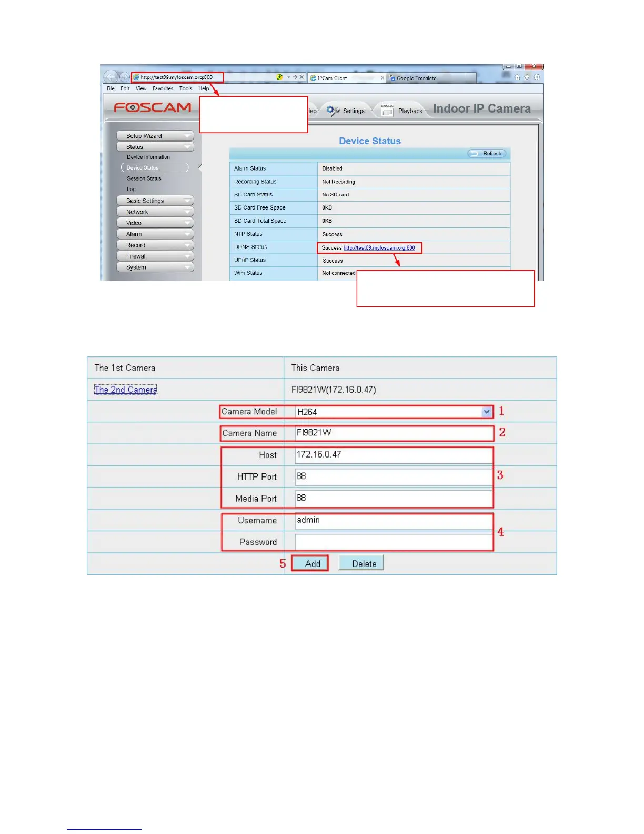Screen dimensions: 644x834
Task: Click the Add button
Action: coord(310,563)
